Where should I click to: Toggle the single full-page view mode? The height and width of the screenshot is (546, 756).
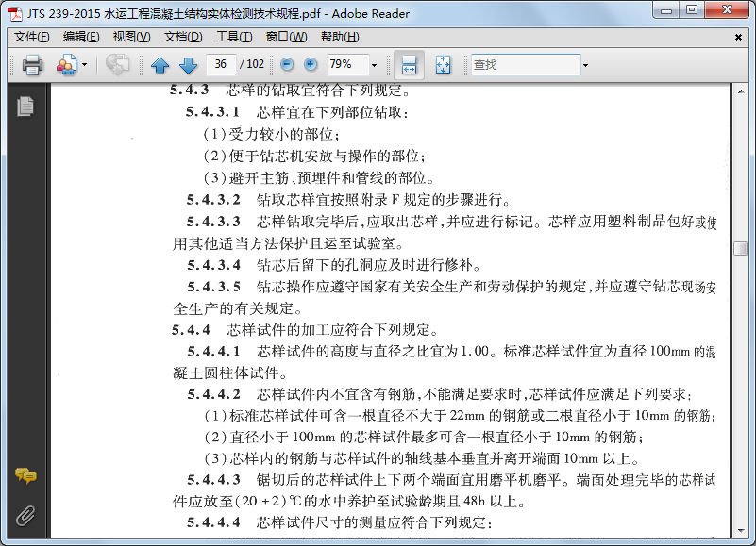pyautogui.click(x=443, y=64)
